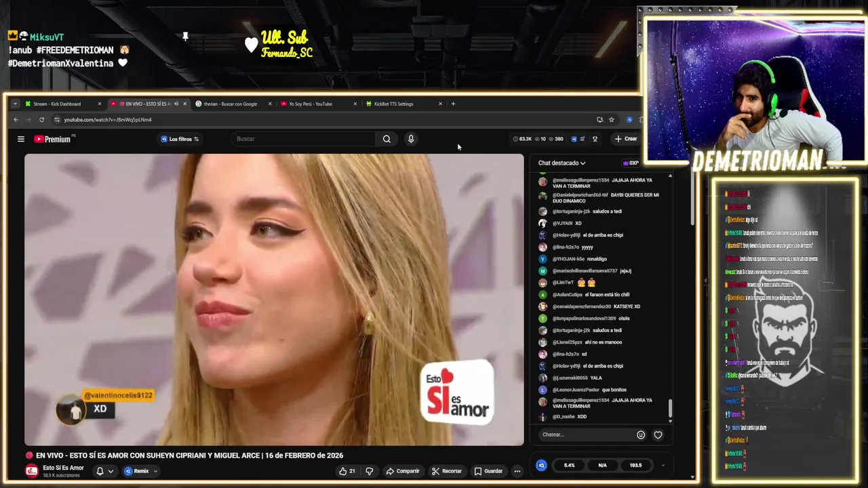The image size is (868, 488).
Task: Like the video with thumbs up
Action: tap(347, 471)
